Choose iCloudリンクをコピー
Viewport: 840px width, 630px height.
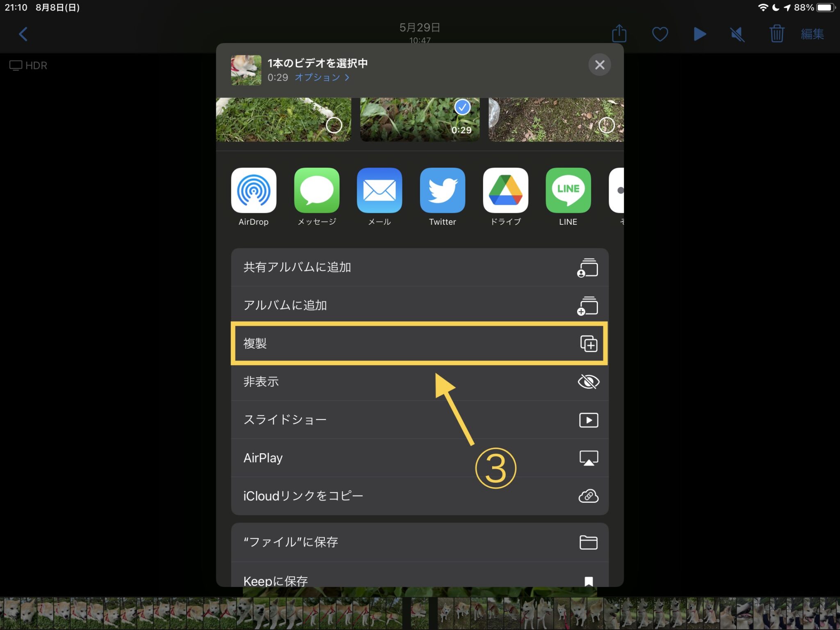418,495
